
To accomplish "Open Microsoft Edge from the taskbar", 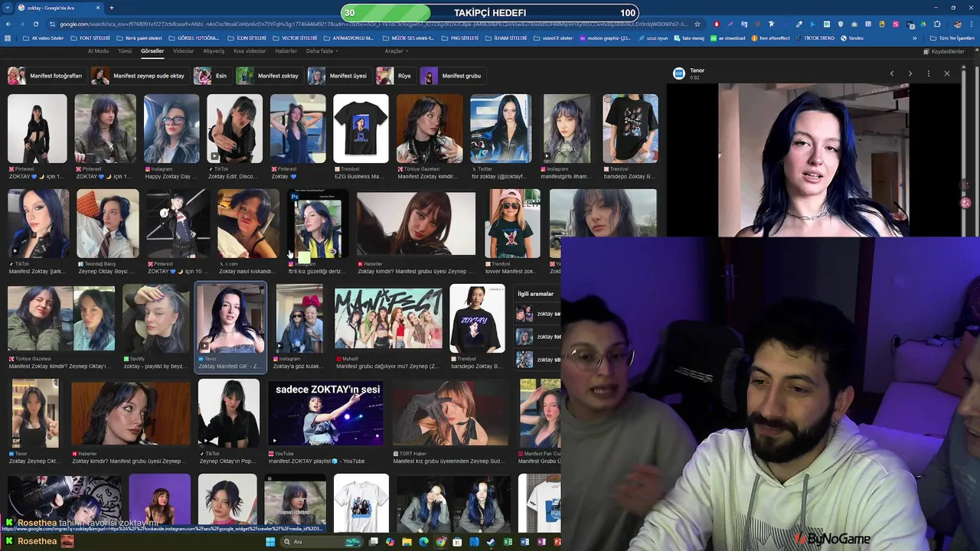I will [424, 542].
